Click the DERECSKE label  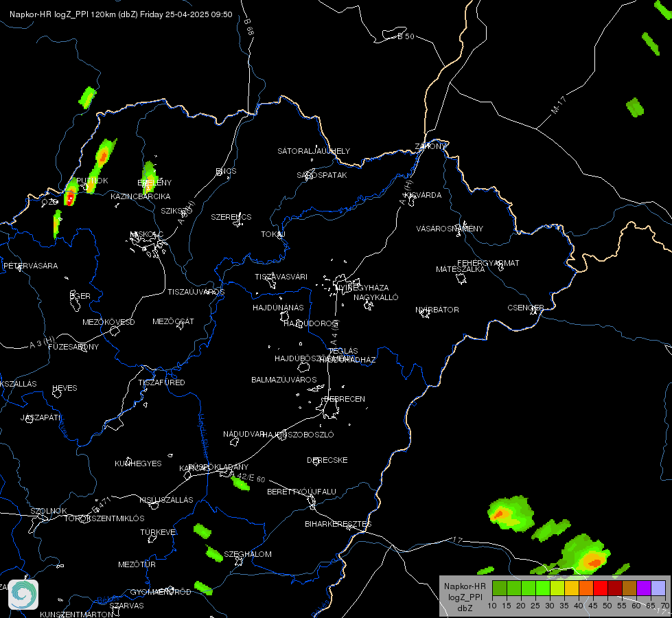pos(327,460)
